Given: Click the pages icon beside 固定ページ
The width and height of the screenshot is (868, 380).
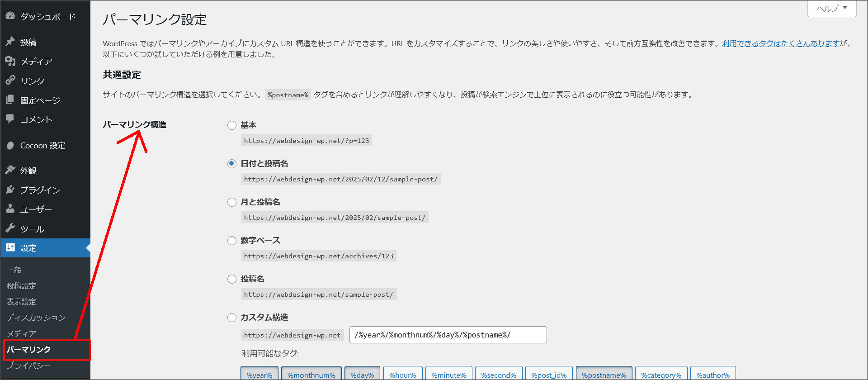Looking at the screenshot, I should coord(10,100).
